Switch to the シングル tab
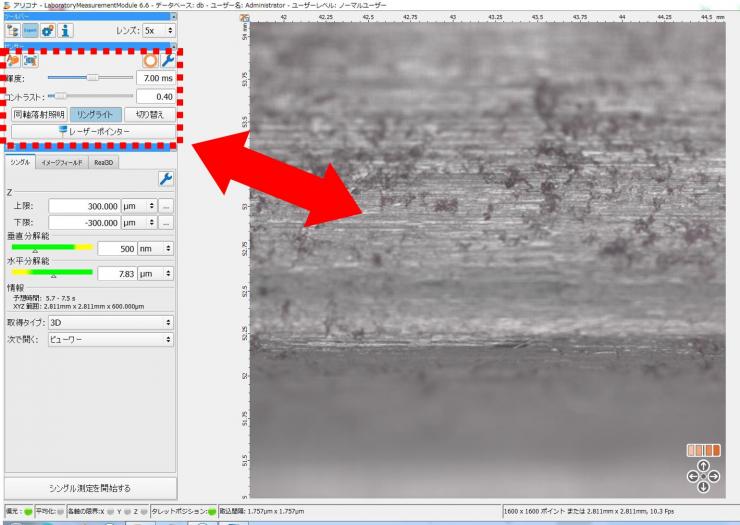Screen dimensions: 740x525 (20, 162)
